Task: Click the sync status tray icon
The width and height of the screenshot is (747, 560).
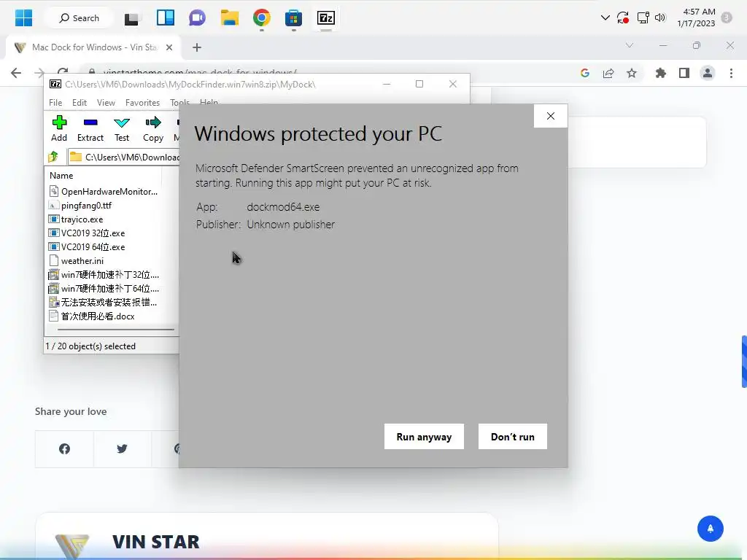Action: (623, 17)
